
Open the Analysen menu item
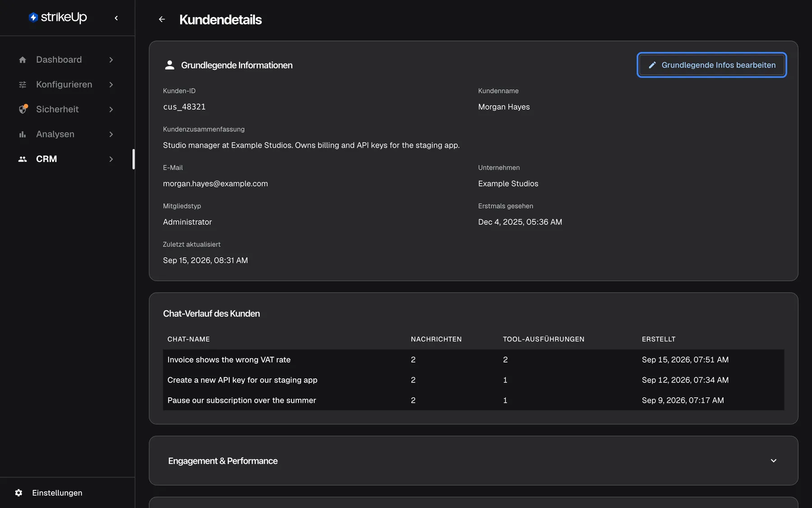(66, 134)
